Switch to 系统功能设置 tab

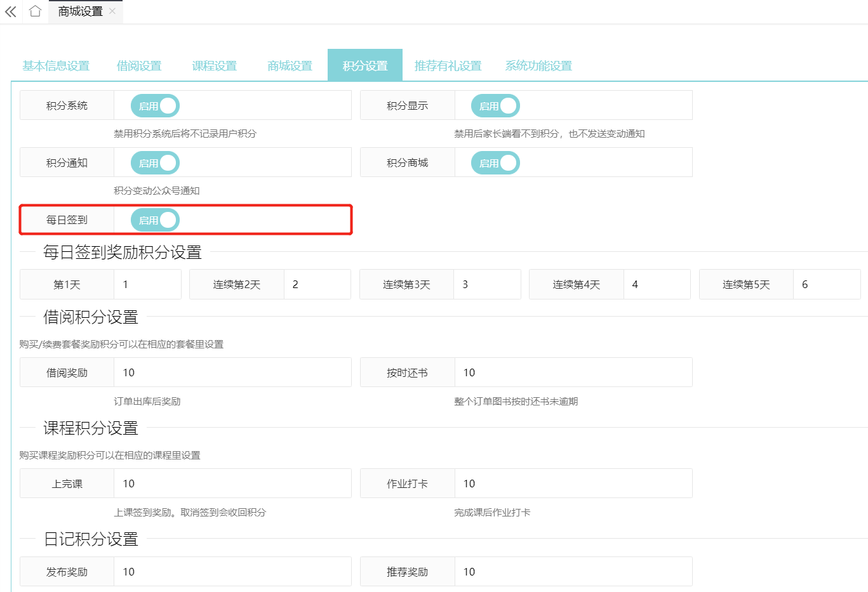538,65
